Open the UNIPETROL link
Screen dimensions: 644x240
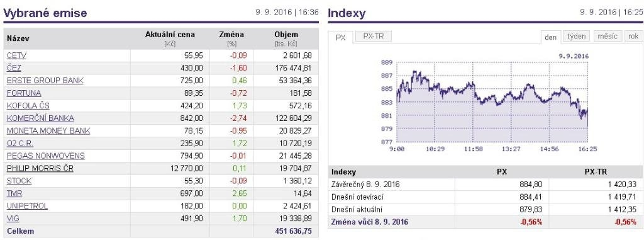point(28,206)
